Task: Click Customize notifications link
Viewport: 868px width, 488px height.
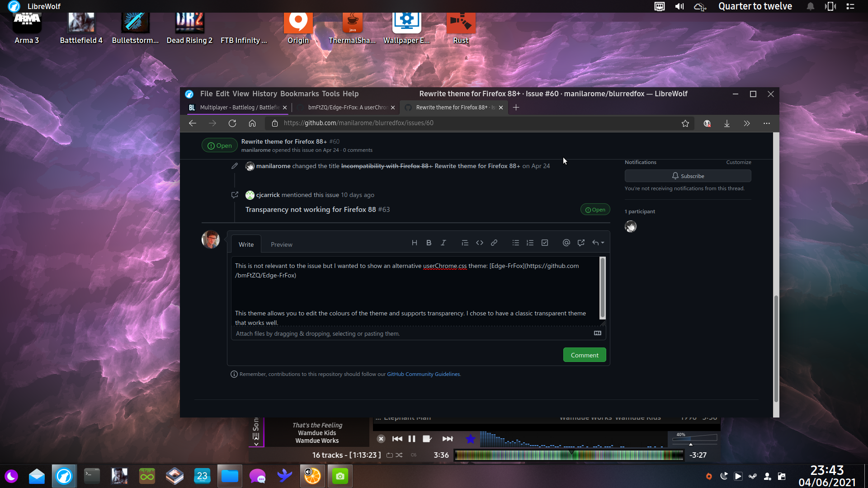Action: [739, 162]
